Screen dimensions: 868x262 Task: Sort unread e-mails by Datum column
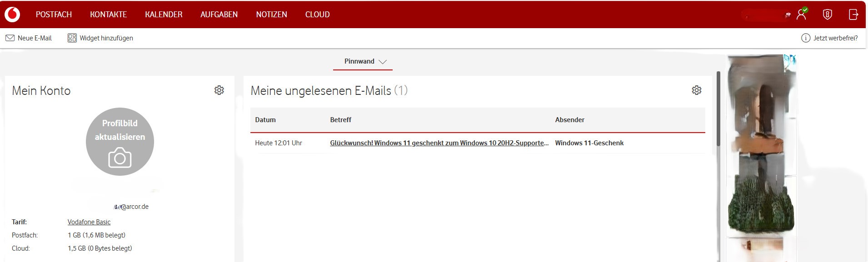point(265,120)
